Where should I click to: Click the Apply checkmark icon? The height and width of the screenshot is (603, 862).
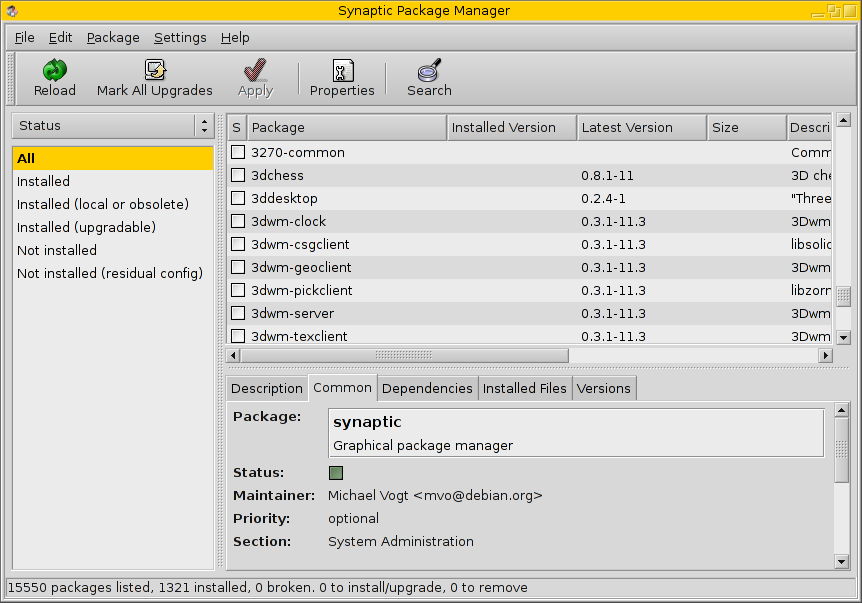tap(255, 71)
